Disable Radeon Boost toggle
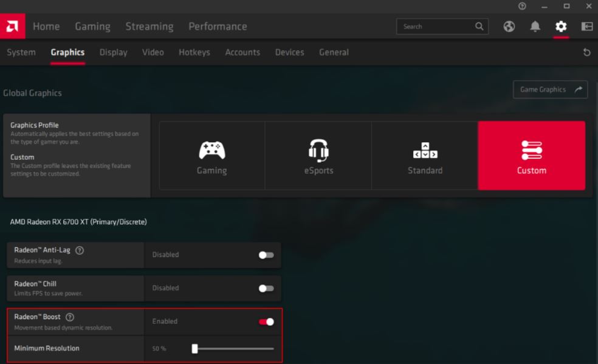The image size is (598, 364). click(x=266, y=321)
